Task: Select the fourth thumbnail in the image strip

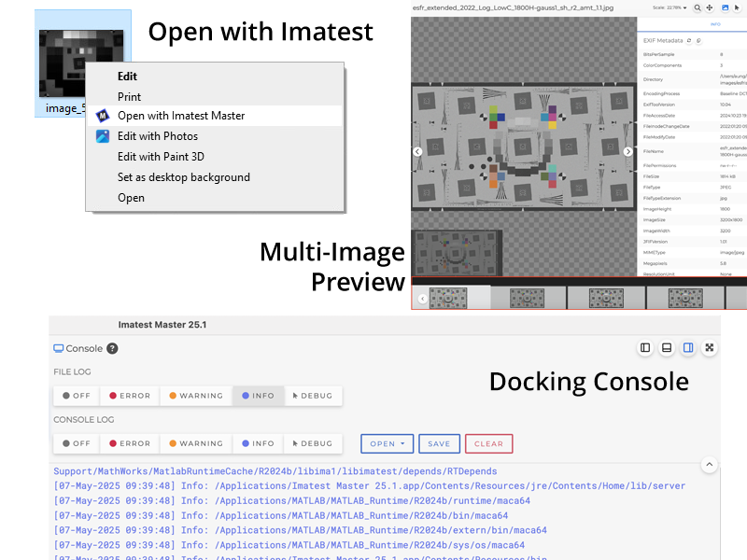Action: (x=685, y=299)
